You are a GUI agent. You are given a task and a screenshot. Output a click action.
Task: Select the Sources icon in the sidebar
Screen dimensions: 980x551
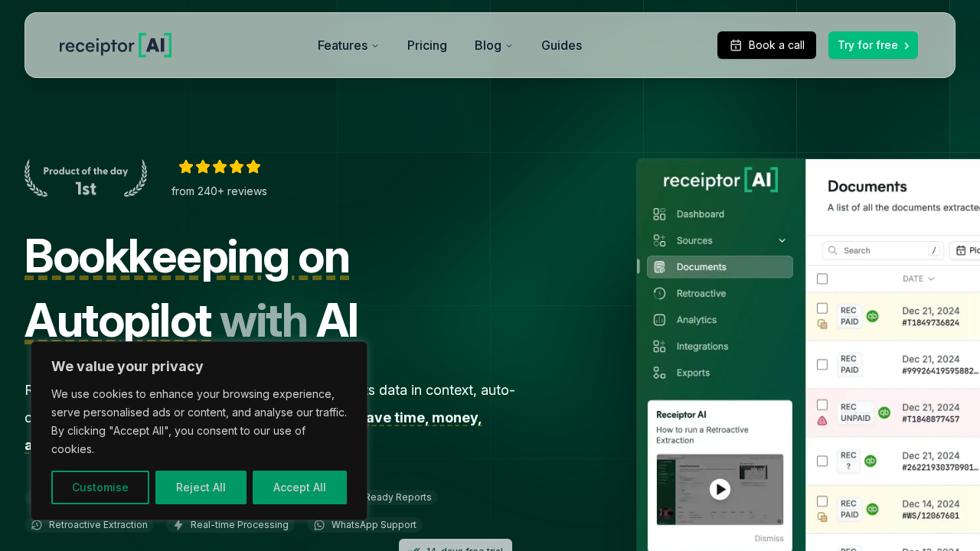point(659,240)
